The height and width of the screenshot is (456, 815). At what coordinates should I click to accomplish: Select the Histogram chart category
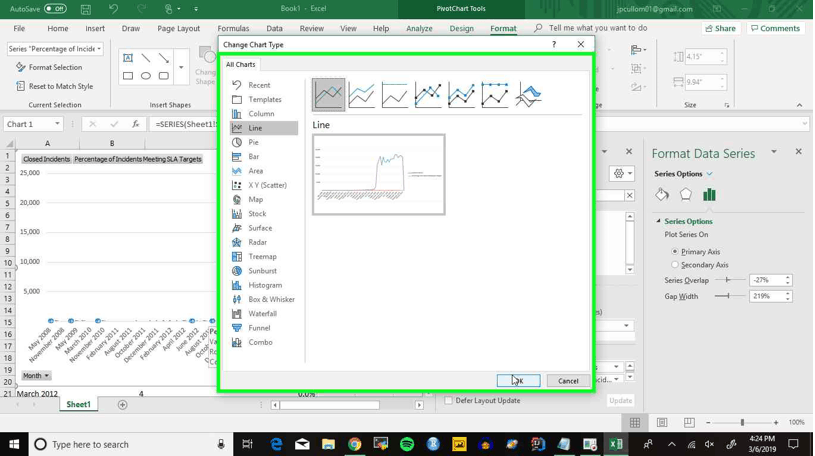pos(264,285)
